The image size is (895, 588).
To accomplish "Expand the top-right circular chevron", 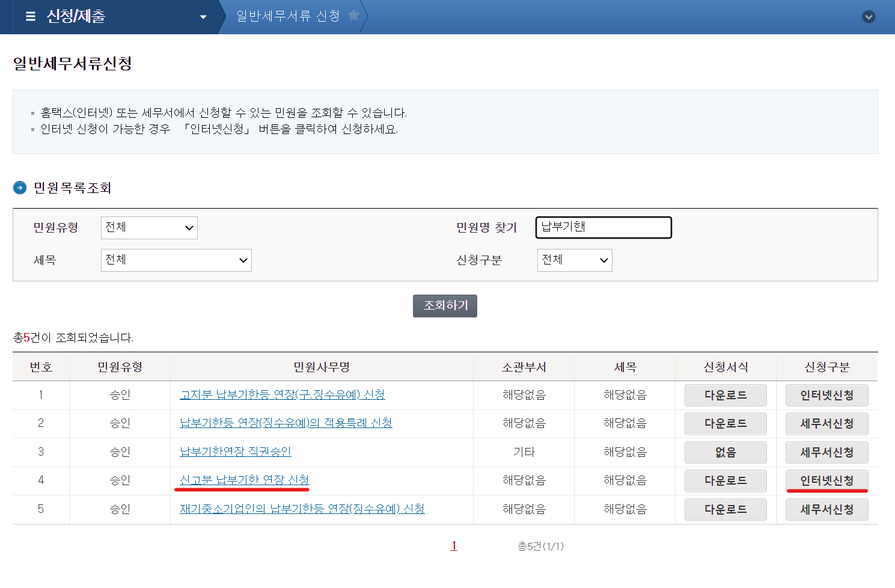I will [x=869, y=17].
